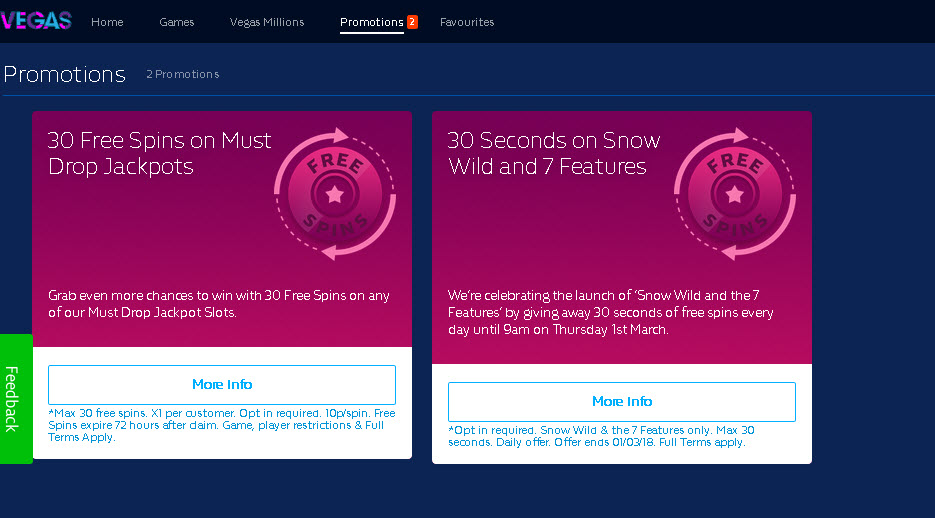Open the '30 Seconds on Snow Wild and 7 Features' title
935x518 pixels.
tap(554, 153)
